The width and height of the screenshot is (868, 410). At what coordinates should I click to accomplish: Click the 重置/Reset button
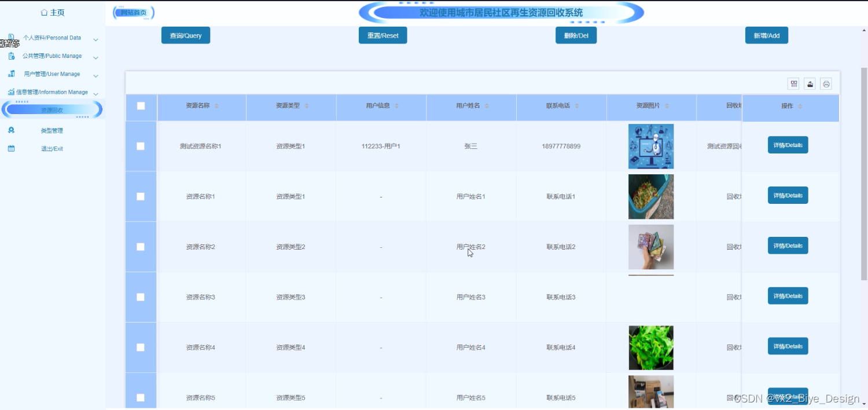pos(383,35)
